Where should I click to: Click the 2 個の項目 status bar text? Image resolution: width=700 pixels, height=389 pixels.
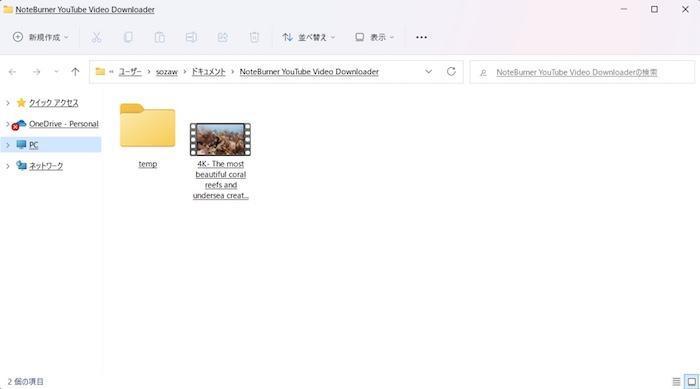[x=25, y=382]
